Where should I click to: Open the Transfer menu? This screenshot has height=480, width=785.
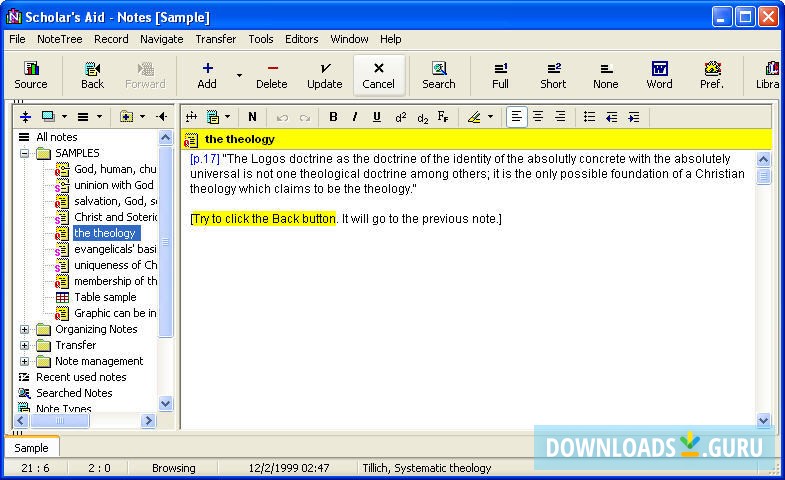(x=216, y=39)
